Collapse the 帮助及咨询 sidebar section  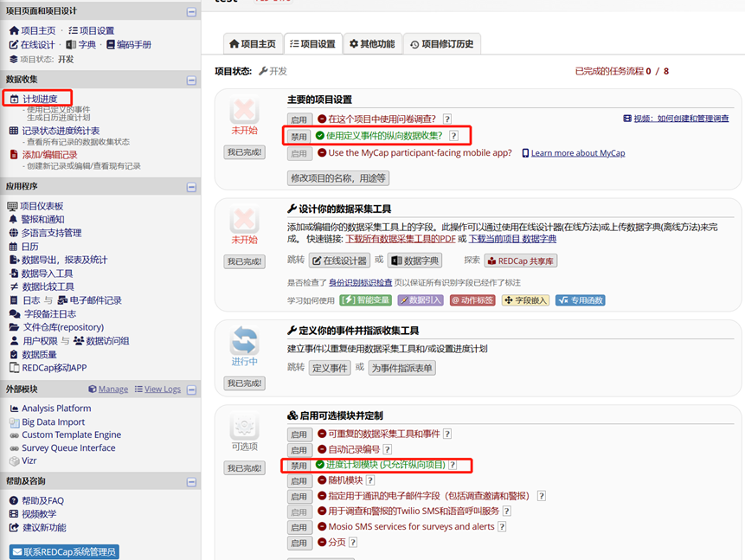point(191,482)
